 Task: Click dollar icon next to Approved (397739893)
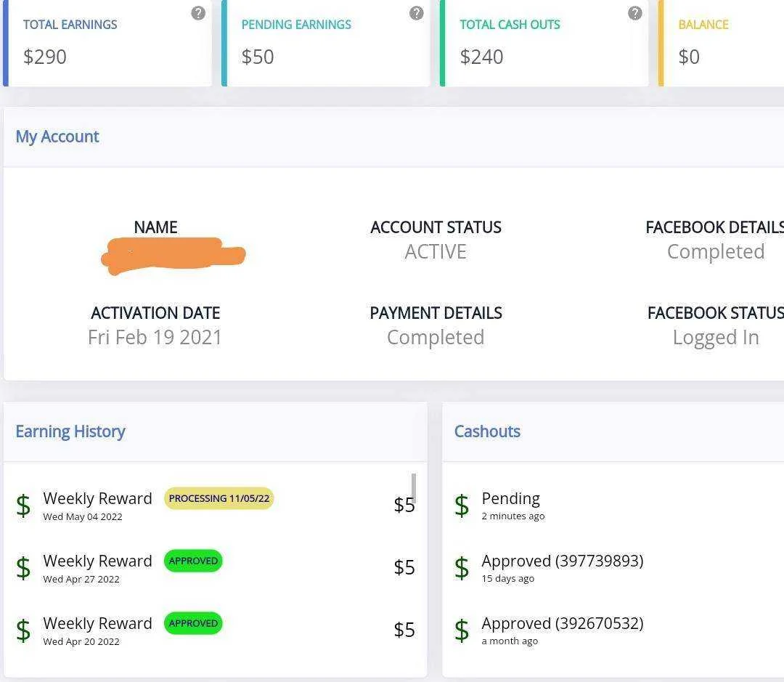[x=462, y=568]
